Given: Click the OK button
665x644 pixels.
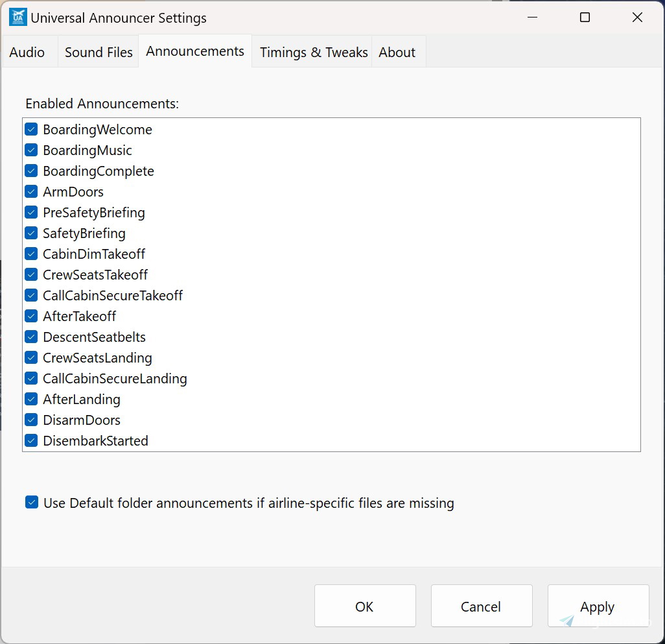Looking at the screenshot, I should click(364, 606).
